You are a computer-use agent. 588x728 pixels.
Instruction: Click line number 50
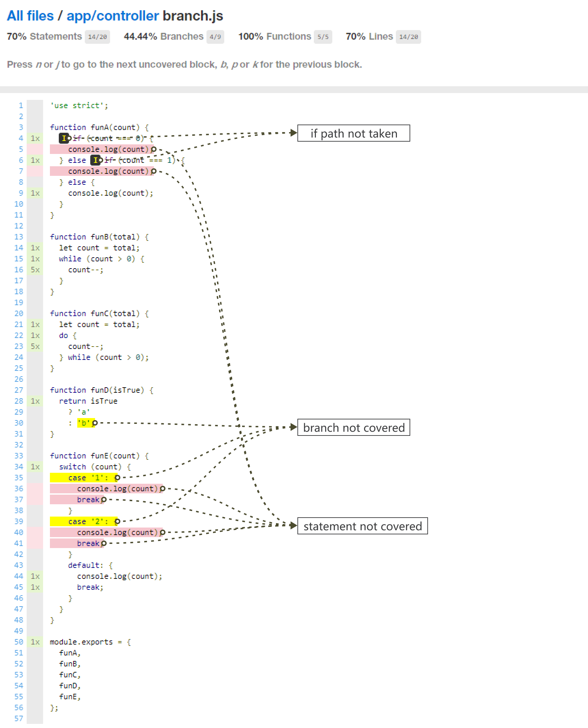coord(19,642)
